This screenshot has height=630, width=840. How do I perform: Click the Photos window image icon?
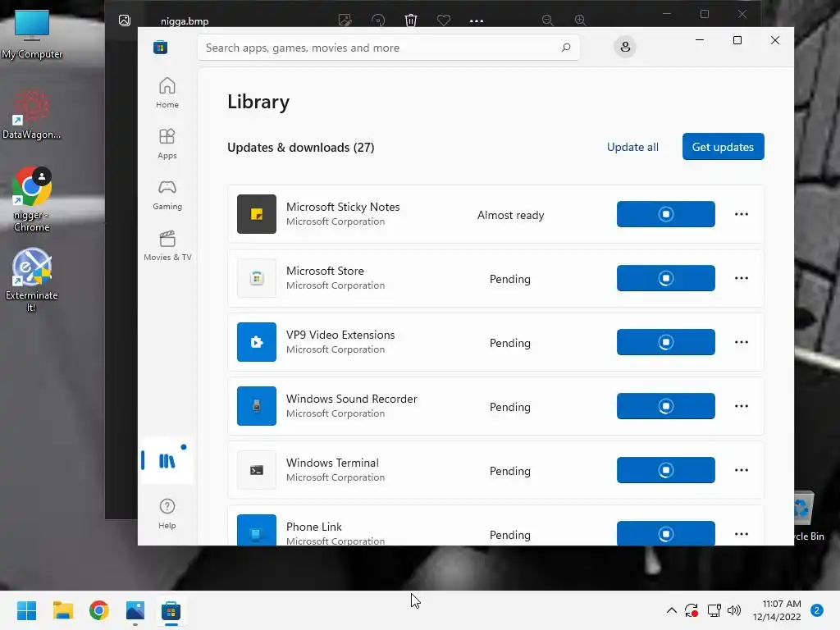(125, 21)
